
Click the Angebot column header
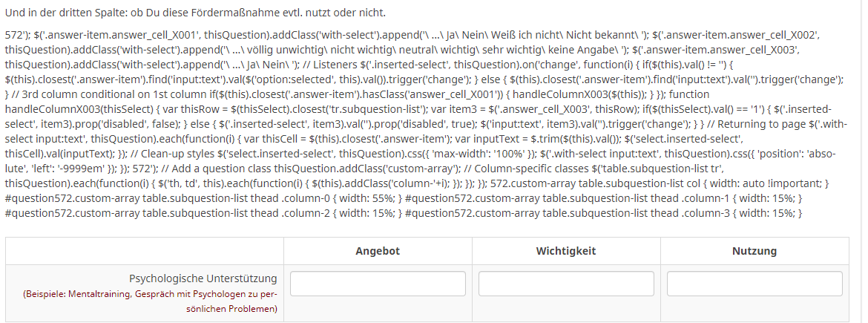tap(377, 251)
